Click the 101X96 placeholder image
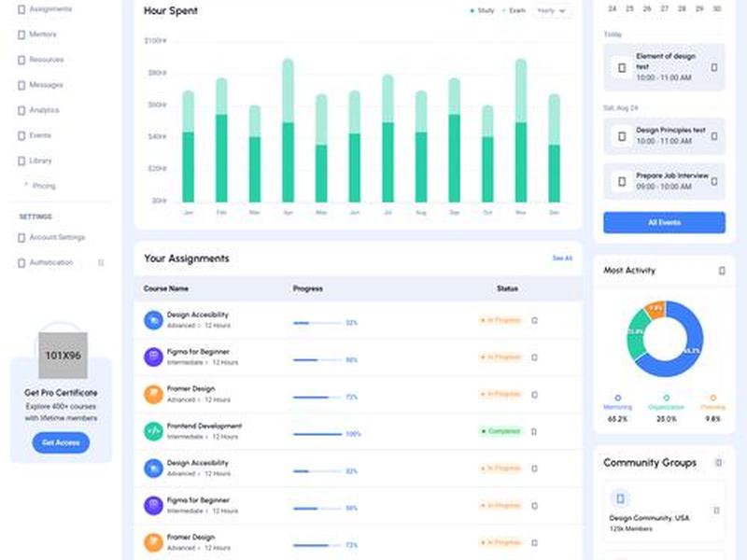The height and width of the screenshot is (560, 747). pos(63,356)
